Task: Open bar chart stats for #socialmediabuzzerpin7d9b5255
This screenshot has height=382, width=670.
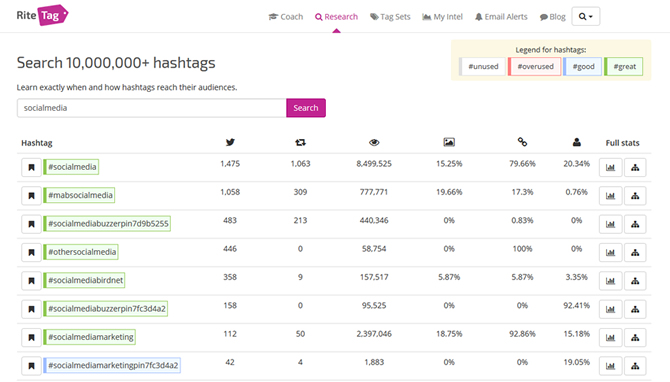Action: click(611, 224)
